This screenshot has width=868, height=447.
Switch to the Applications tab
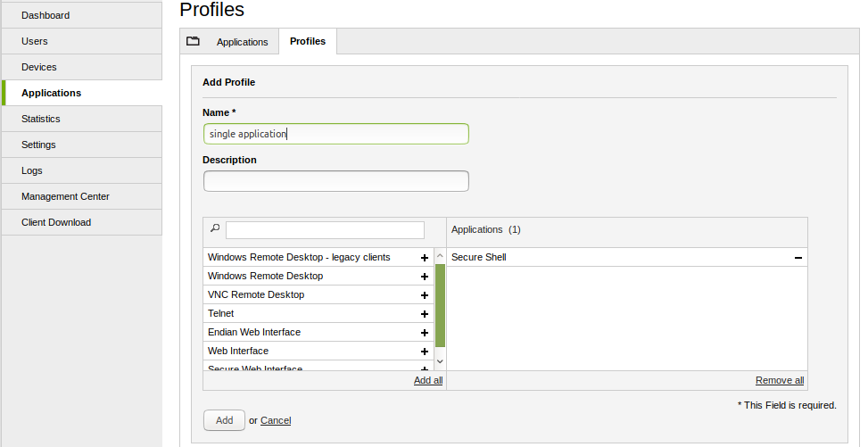[x=242, y=42]
